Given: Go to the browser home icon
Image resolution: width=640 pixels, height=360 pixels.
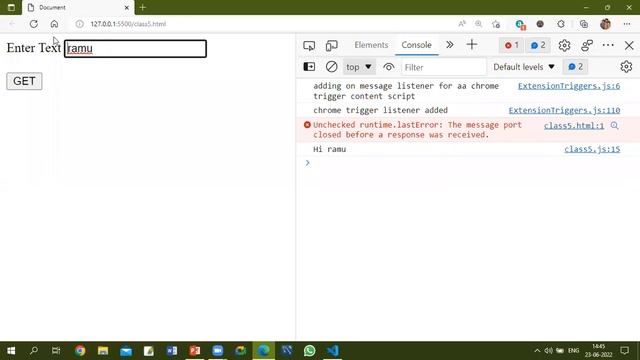Looking at the screenshot, I should [54, 24].
